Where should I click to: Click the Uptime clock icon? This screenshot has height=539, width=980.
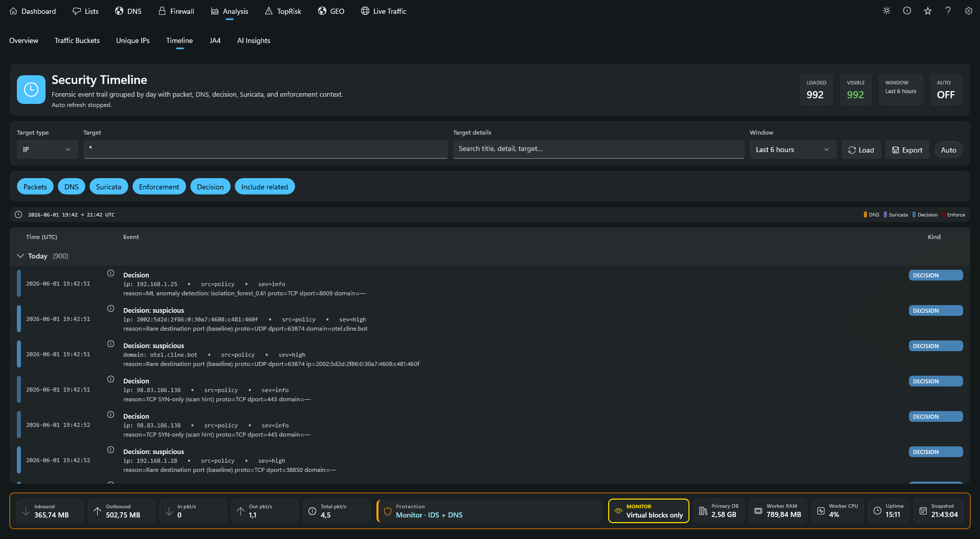(877, 511)
